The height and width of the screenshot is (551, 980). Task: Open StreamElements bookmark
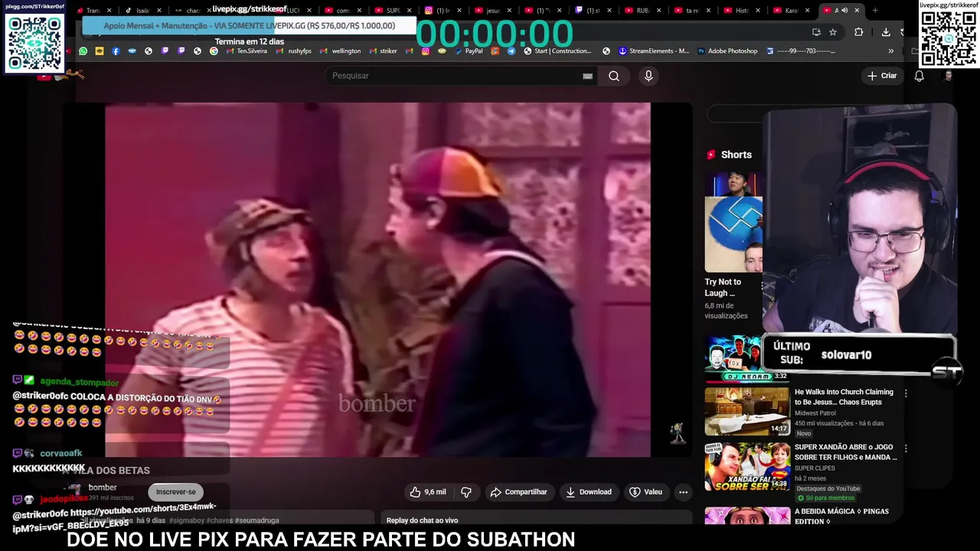click(654, 51)
